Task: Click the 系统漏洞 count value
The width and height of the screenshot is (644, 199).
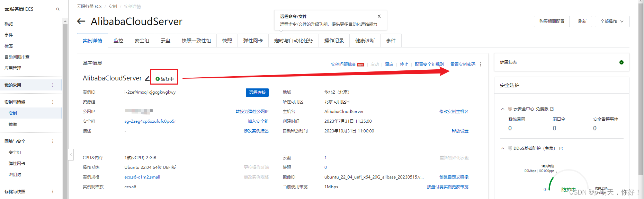Action: pyautogui.click(x=510, y=128)
